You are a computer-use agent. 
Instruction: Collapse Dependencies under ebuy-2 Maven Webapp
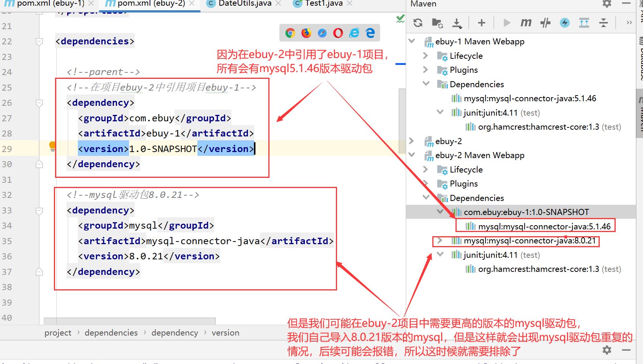coord(426,198)
